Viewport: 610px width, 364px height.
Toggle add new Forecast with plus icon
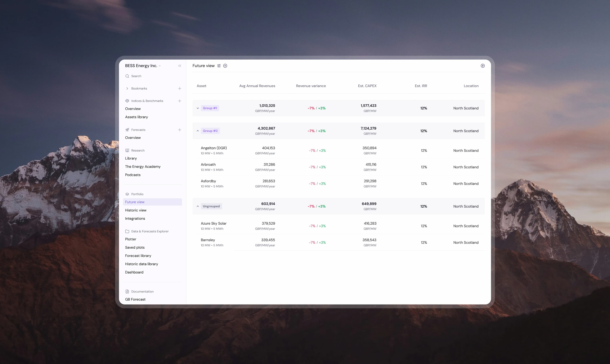[179, 130]
